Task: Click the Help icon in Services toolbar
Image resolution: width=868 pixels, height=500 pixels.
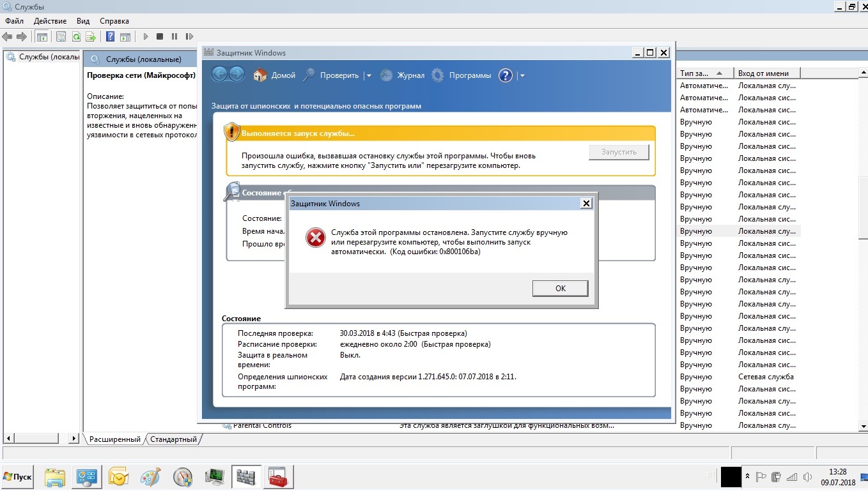Action: point(111,36)
